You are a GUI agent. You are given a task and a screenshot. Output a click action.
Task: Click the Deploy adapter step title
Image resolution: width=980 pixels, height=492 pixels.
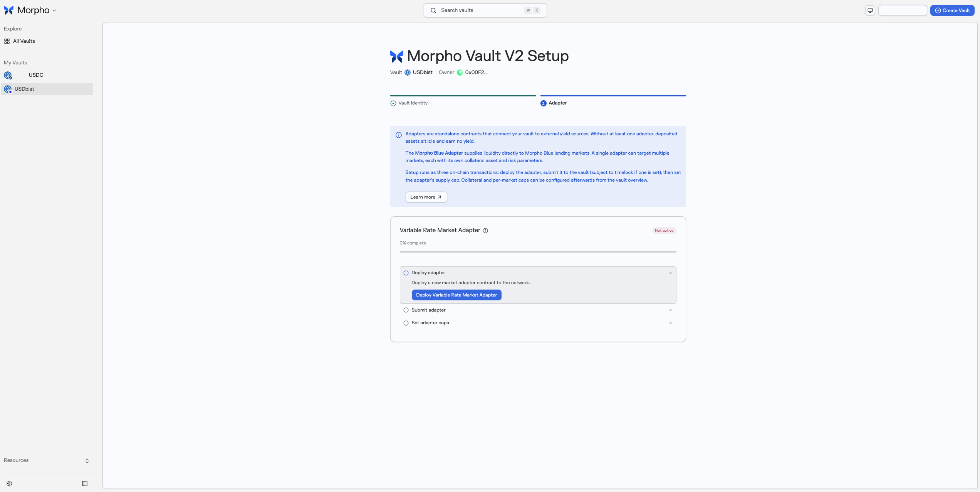point(428,273)
